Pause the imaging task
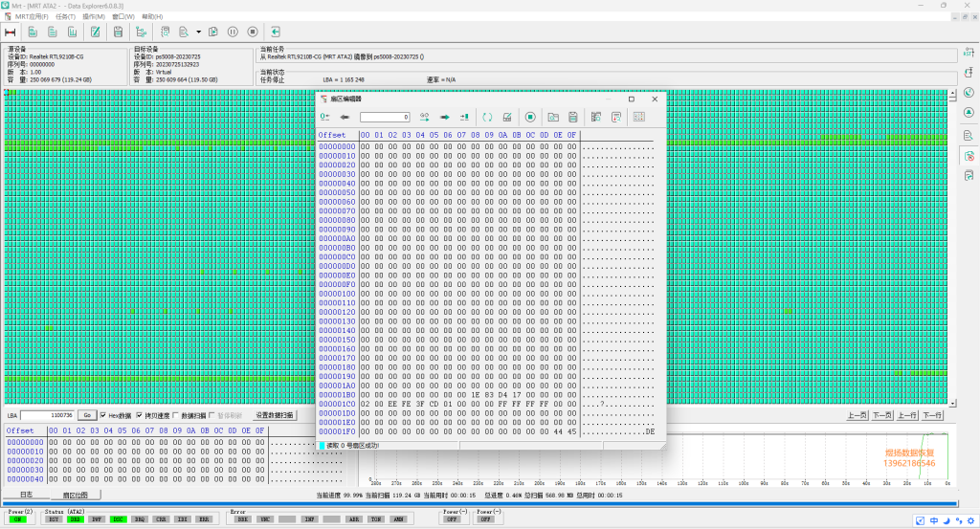Screen dimensions: 980x529 tap(233, 32)
